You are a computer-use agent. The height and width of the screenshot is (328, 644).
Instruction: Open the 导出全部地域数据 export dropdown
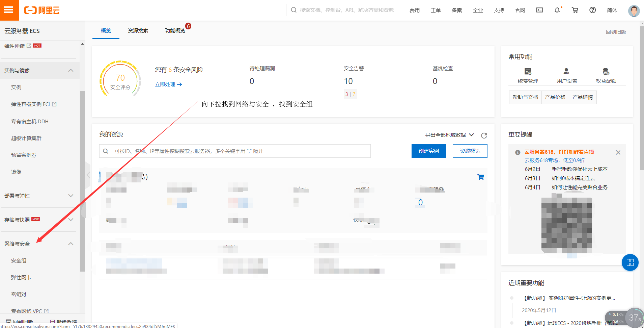(x=448, y=134)
